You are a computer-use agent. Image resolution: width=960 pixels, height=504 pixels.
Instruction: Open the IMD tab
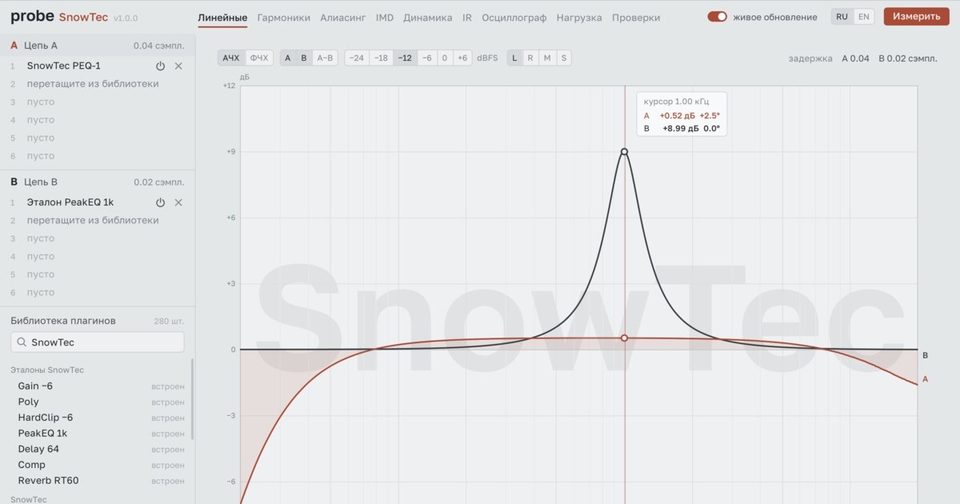tap(384, 18)
